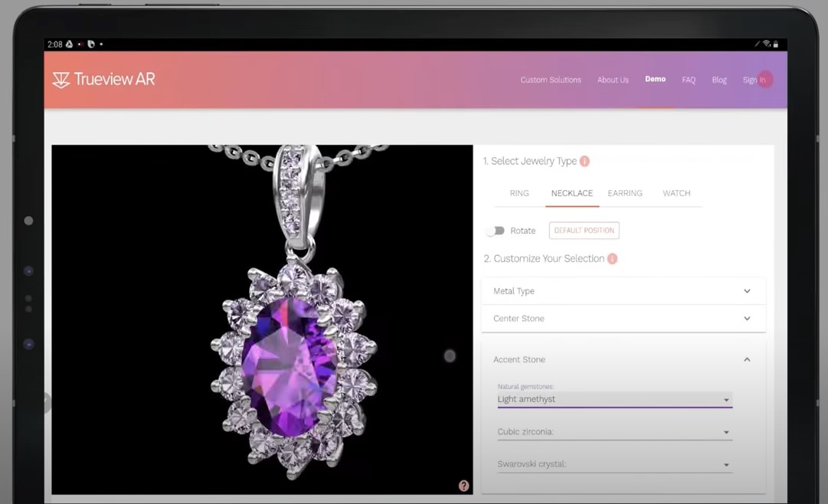Open the Natural gemstones dropdown
Viewport: 828px width, 504px height.
pos(614,399)
